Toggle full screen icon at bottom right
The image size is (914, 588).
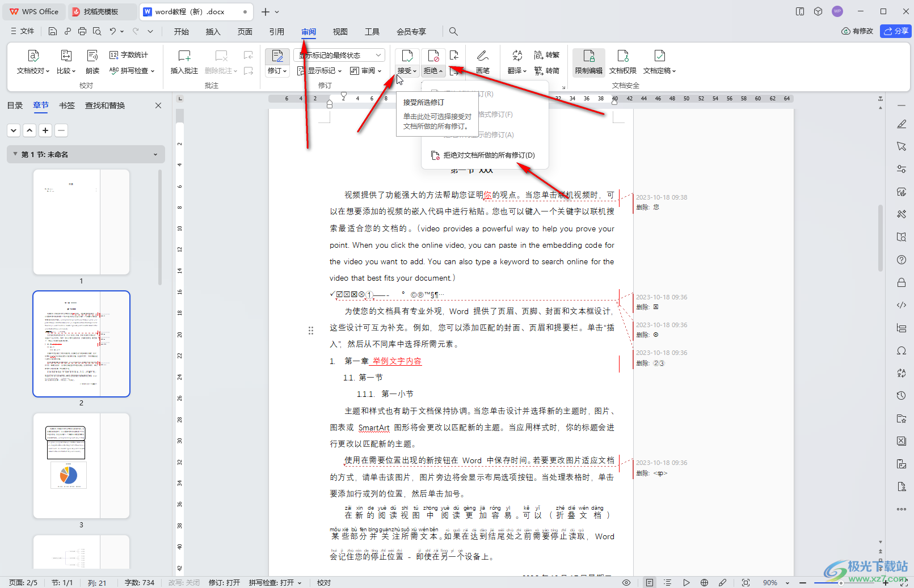(x=903, y=582)
